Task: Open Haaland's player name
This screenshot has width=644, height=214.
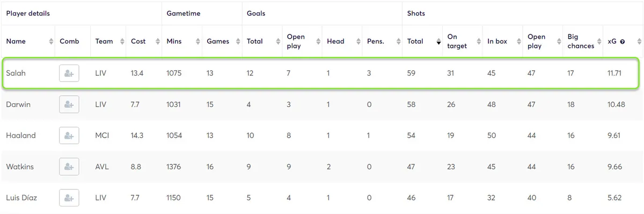Action: 21,135
